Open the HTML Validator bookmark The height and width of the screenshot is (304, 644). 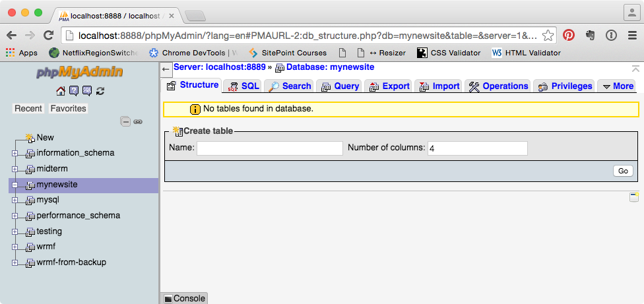[526, 53]
